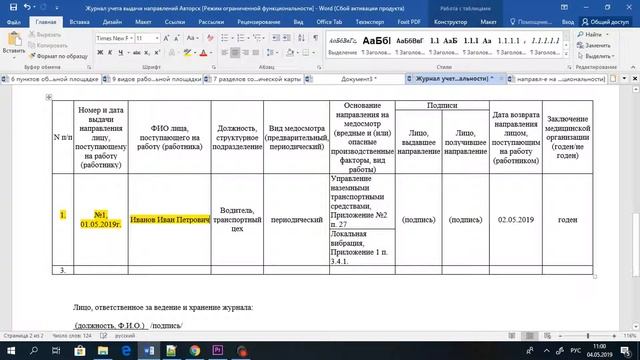
Task: Open the Select (Выделить) dropdown
Action: tap(596, 56)
